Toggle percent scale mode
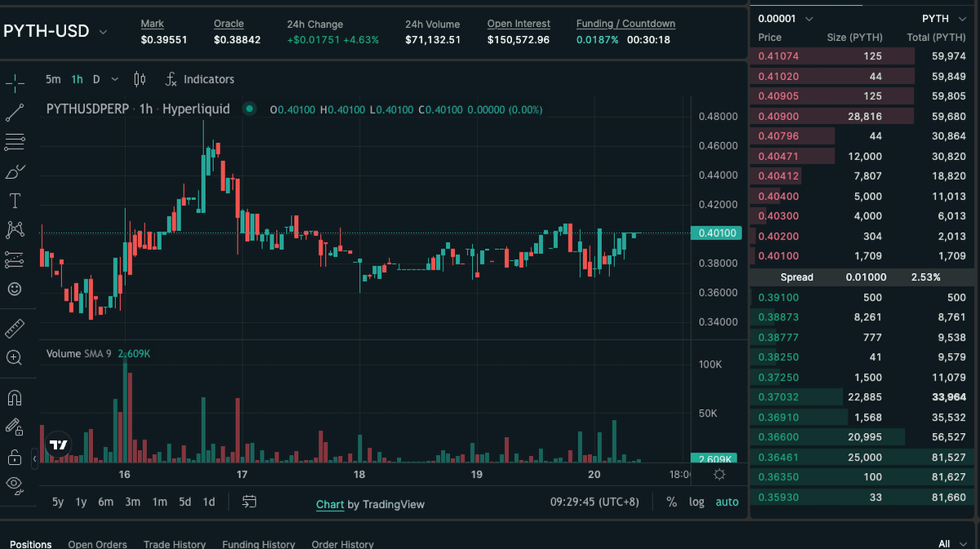 coord(671,502)
